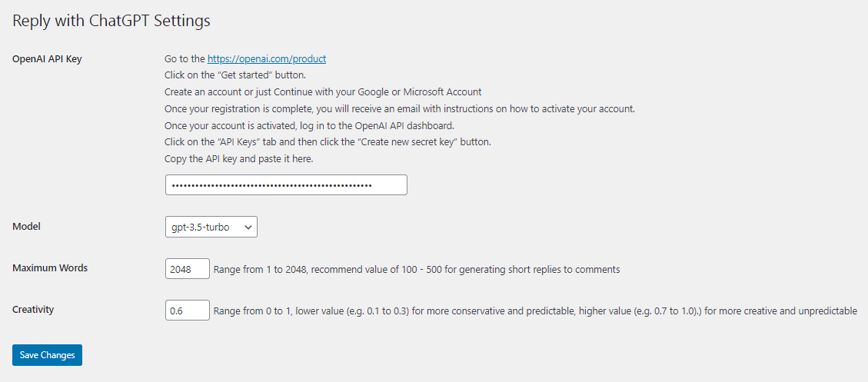The width and height of the screenshot is (868, 382).
Task: Select the Maximum Words field showing 2048
Action: [x=188, y=268]
